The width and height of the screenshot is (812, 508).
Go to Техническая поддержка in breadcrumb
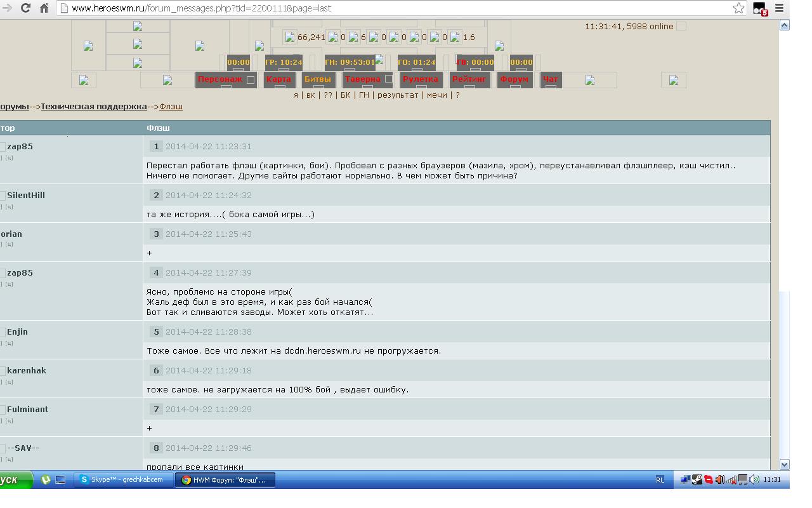tap(94, 107)
